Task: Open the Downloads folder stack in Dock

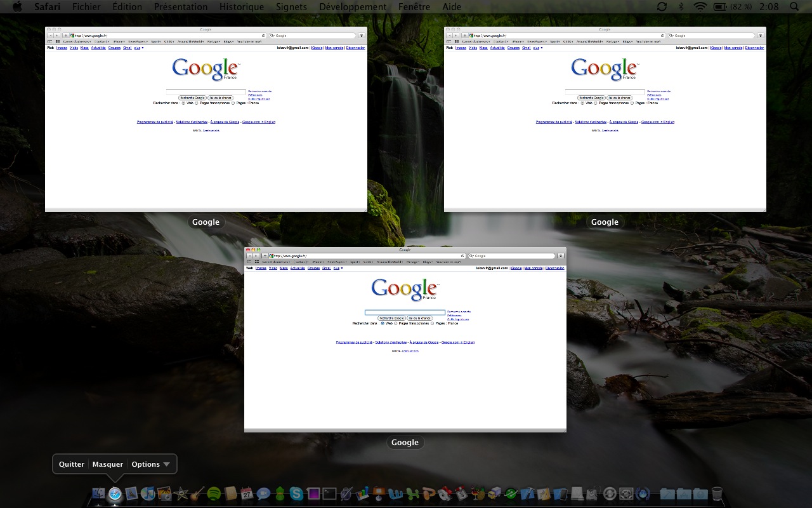Action: click(x=700, y=493)
